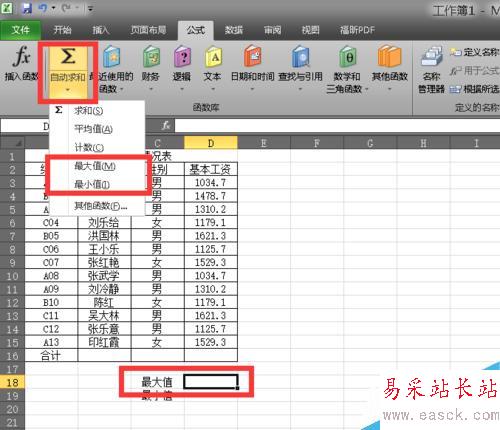This screenshot has height=430, width=500.
Task: Open the Logical (逻辑) functions icon
Action: tap(182, 57)
